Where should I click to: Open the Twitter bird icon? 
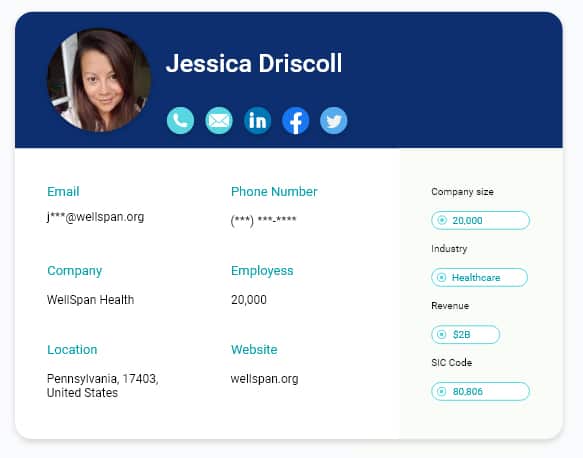point(334,120)
